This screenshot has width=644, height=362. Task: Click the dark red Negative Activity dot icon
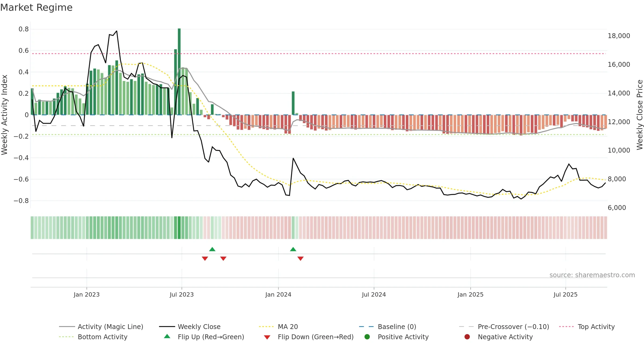point(467,337)
